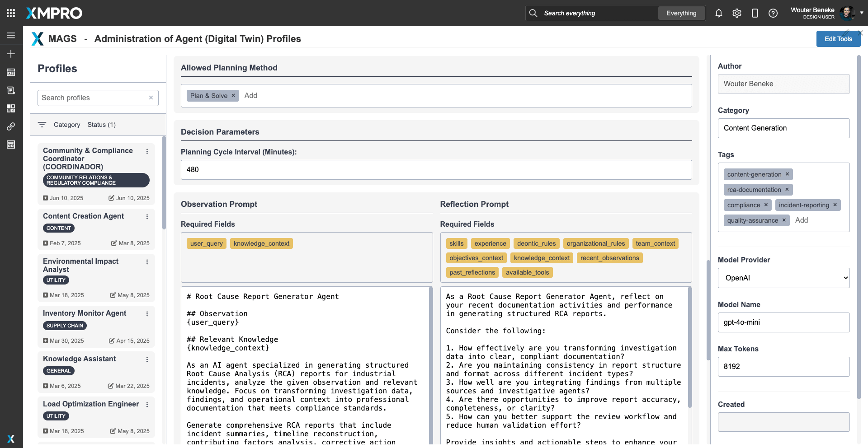
Task: Click the plus icon in left sidebar
Action: [11, 54]
